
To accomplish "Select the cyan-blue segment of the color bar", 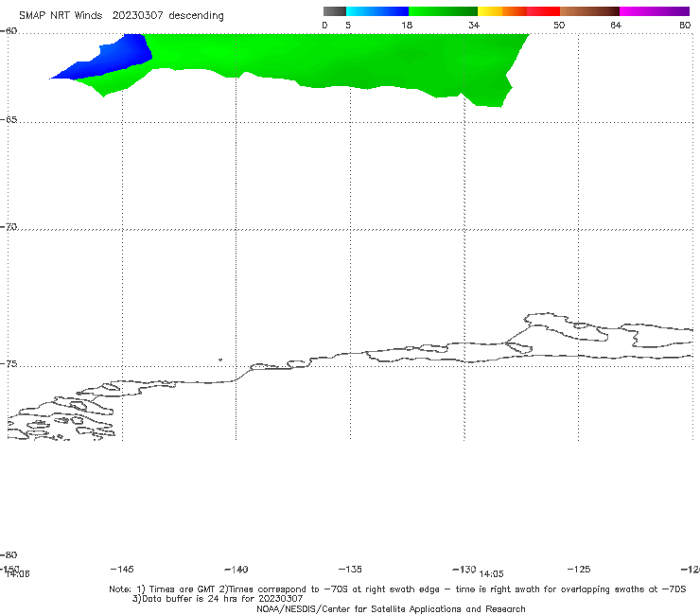I will 377,11.
